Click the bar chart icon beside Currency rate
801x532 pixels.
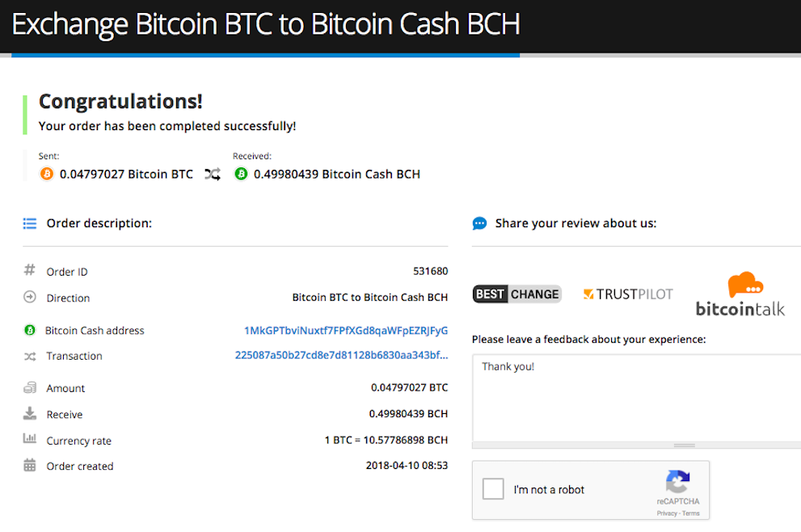click(x=30, y=438)
